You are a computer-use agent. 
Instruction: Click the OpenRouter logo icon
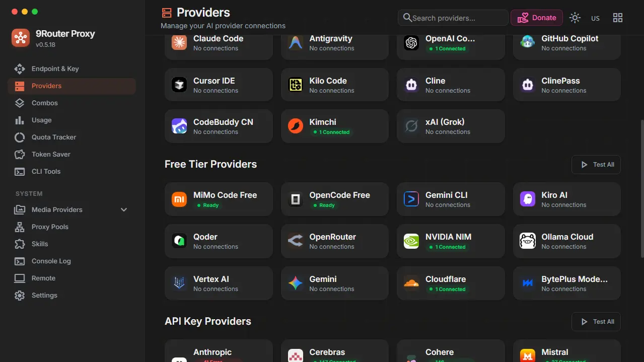[x=295, y=241]
